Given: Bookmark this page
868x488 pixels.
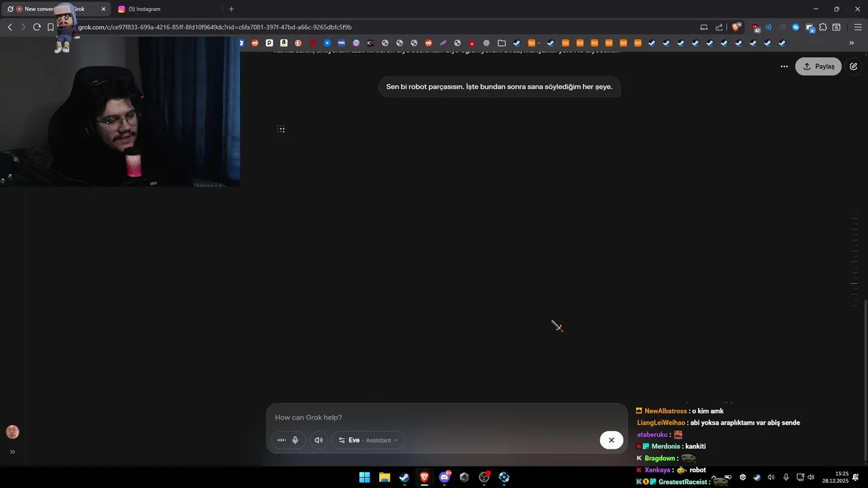Looking at the screenshot, I should pyautogui.click(x=50, y=27).
